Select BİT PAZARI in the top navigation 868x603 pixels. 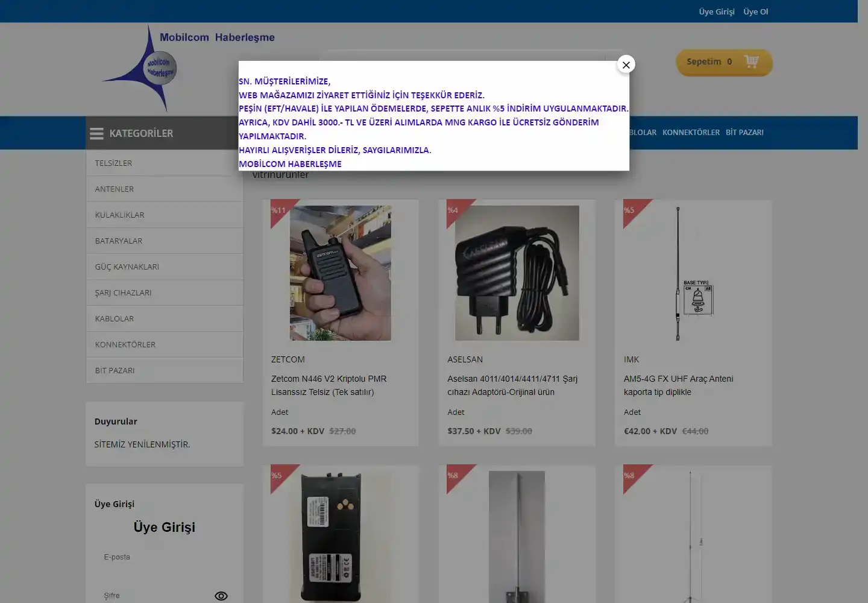(x=744, y=132)
